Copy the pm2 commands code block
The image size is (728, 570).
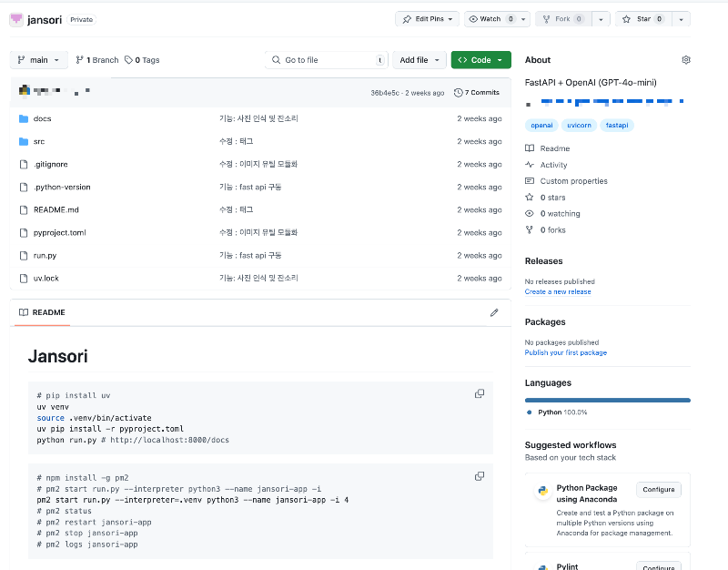coord(480,476)
